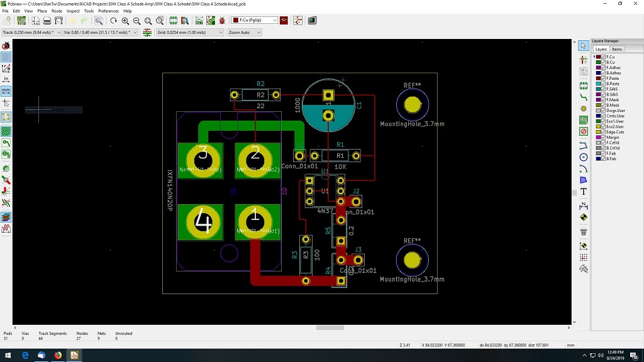Uncheck the B.Fab layer checkbox
The width and height of the screenshot is (644, 362).
[603, 159]
